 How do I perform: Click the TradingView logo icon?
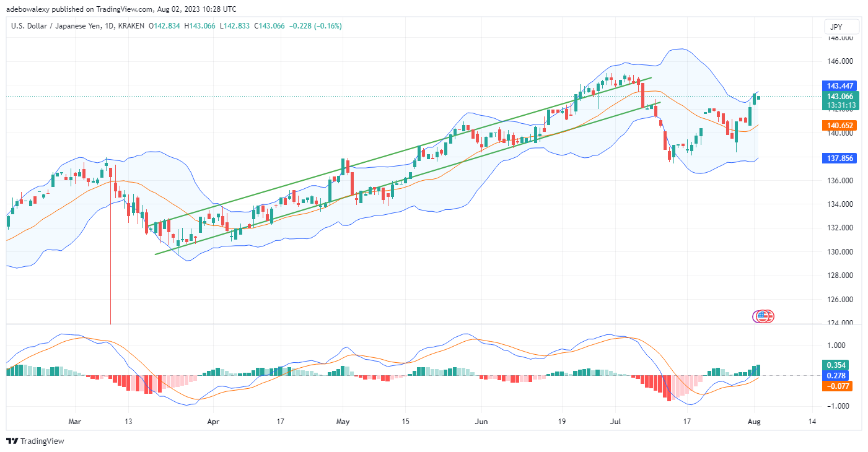pyautogui.click(x=12, y=441)
